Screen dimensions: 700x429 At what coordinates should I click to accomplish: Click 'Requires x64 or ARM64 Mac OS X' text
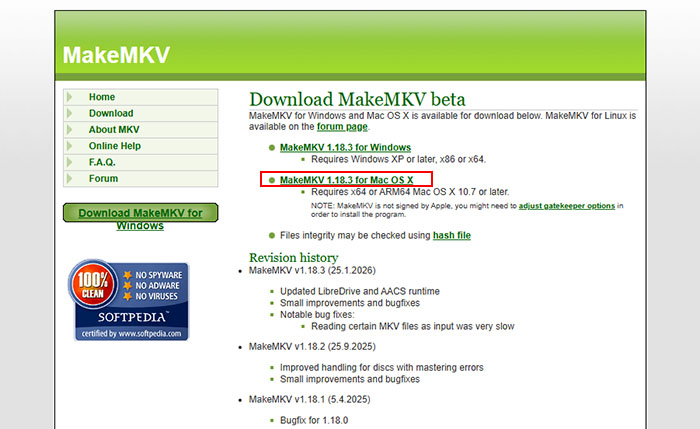click(x=410, y=192)
